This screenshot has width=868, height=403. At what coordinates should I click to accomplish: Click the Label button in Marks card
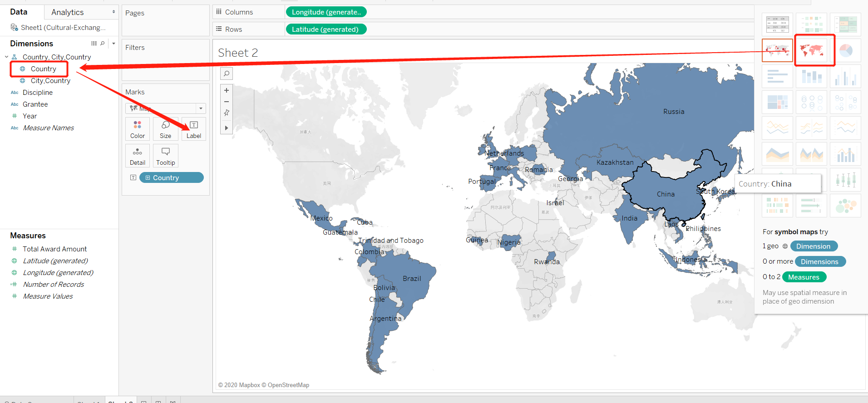pyautogui.click(x=194, y=129)
